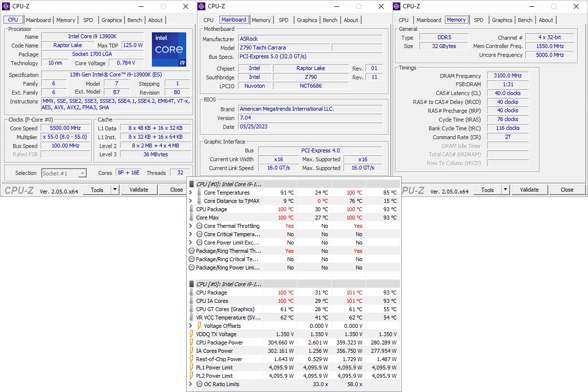Click lightning icon beside Rest-of-Chip Power

point(192,359)
